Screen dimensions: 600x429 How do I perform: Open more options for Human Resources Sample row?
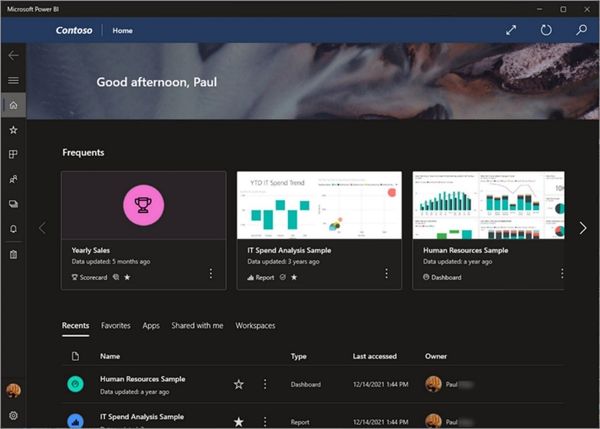265,384
